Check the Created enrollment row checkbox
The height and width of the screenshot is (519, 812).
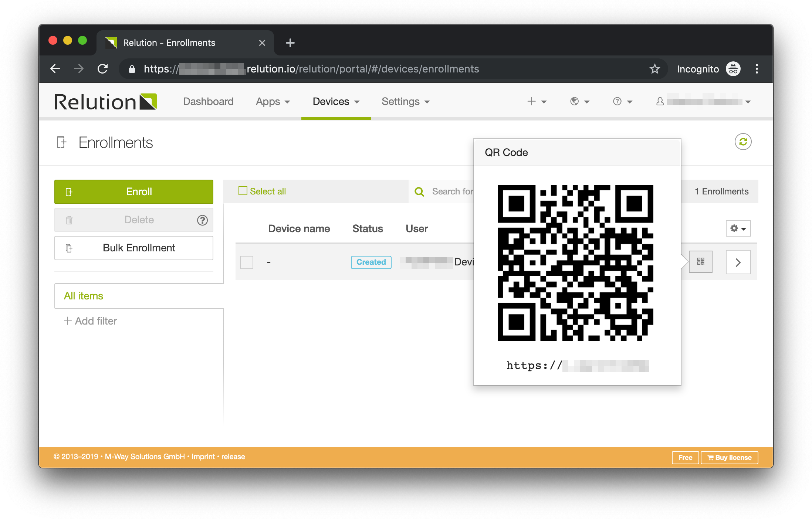[x=247, y=262]
